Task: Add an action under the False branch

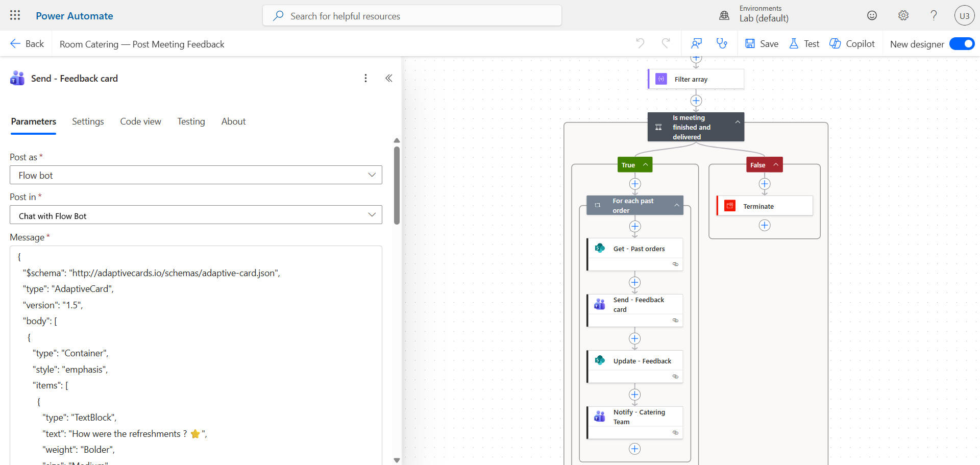Action: point(765,184)
